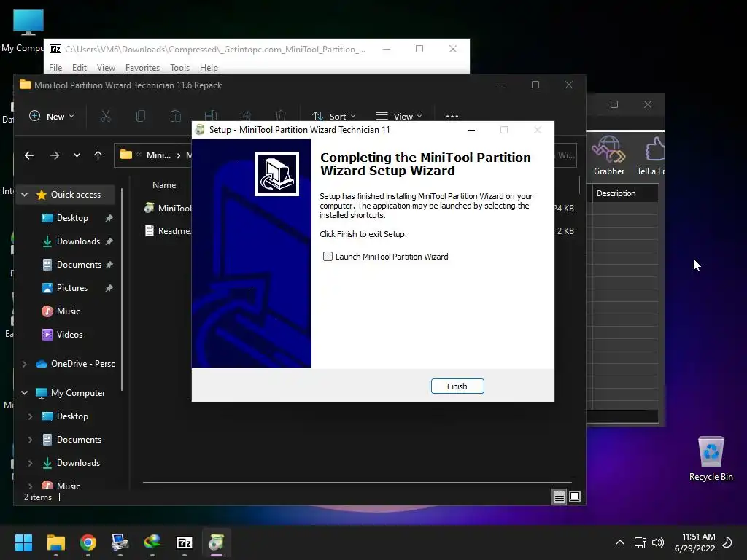Screen dimensions: 747x560
Task: Minimize the Setup wizard window
Action: (471, 130)
